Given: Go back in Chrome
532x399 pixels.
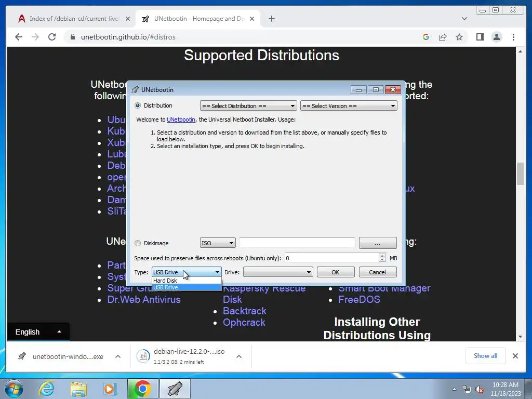Looking at the screenshot, I should pyautogui.click(x=19, y=37).
